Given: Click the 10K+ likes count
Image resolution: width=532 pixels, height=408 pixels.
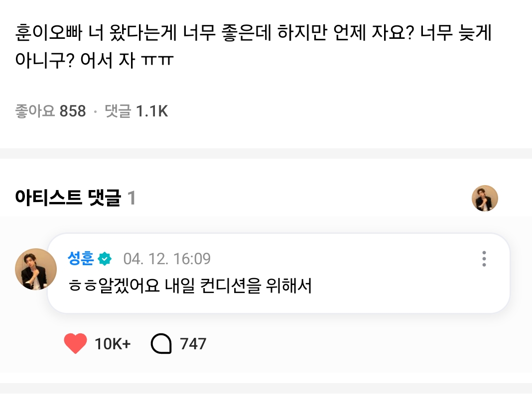Looking at the screenshot, I should pyautogui.click(x=113, y=343).
